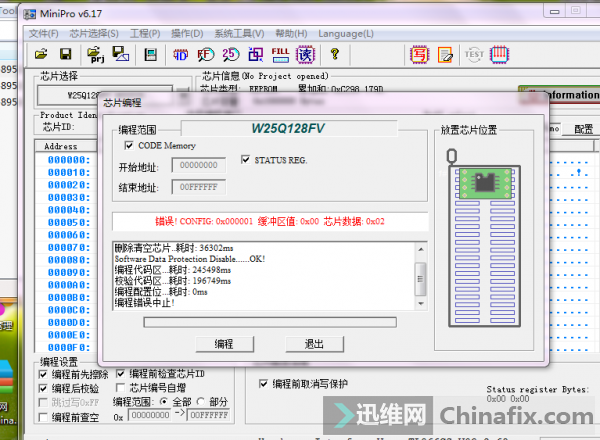This screenshot has width=600, height=440.
Task: Click the blue overlapping-squares toolbar icon
Action: 256,54
